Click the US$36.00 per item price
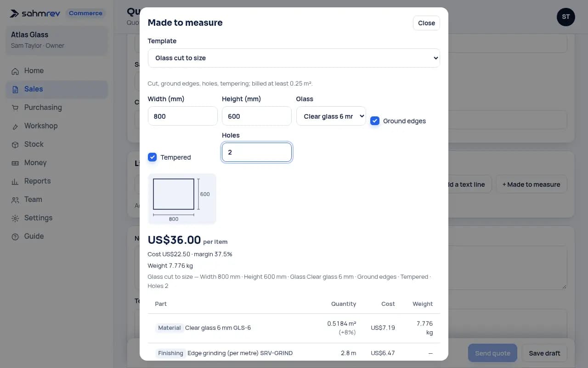 [187, 240]
